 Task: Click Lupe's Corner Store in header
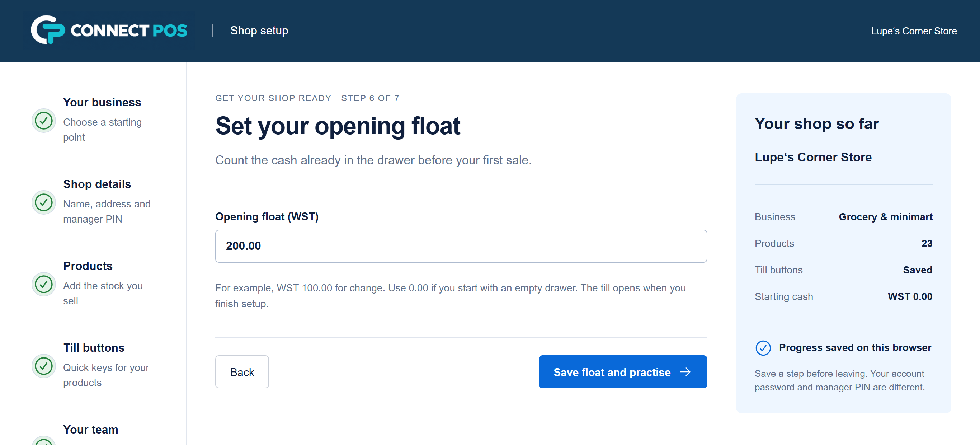914,31
